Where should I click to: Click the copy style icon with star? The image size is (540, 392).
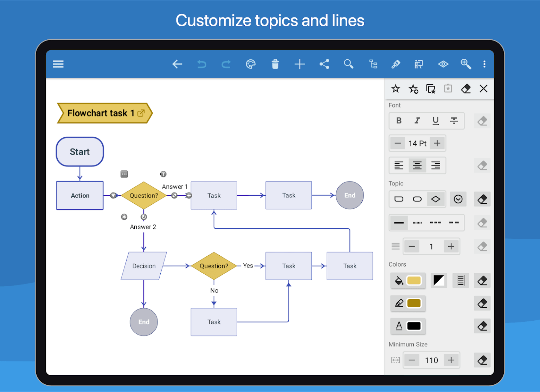coord(431,89)
